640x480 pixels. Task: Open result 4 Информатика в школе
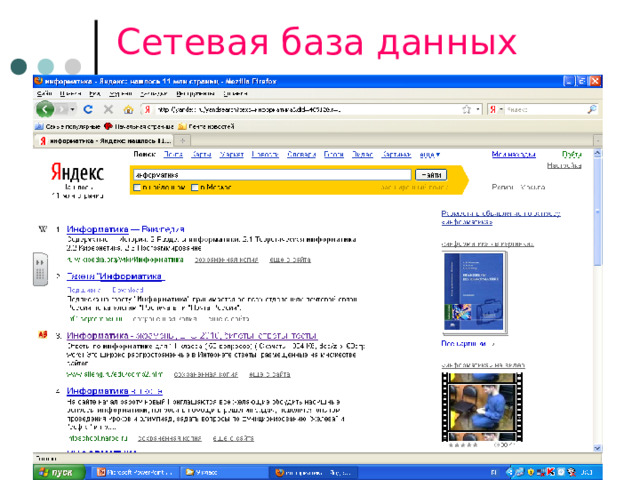pyautogui.click(x=114, y=391)
